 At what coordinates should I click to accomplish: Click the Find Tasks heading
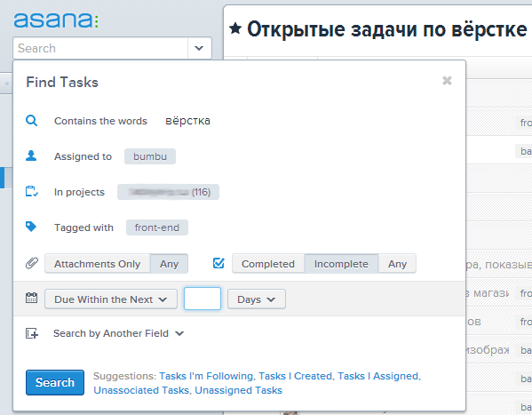click(x=62, y=82)
